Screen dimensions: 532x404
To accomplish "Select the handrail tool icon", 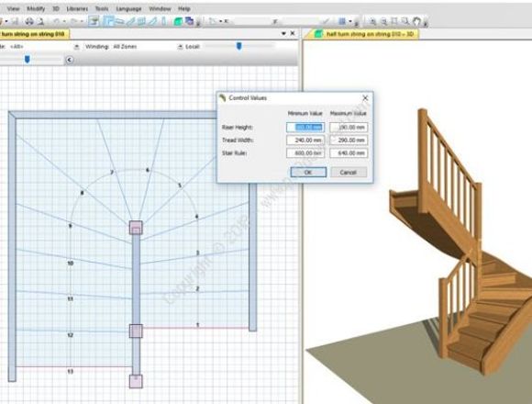I will 152,21.
